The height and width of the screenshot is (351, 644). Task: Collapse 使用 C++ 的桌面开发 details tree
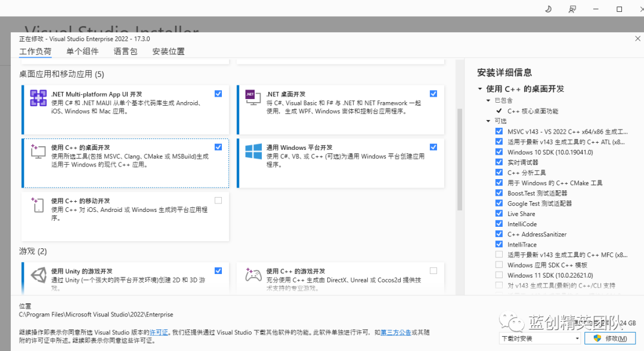click(479, 89)
